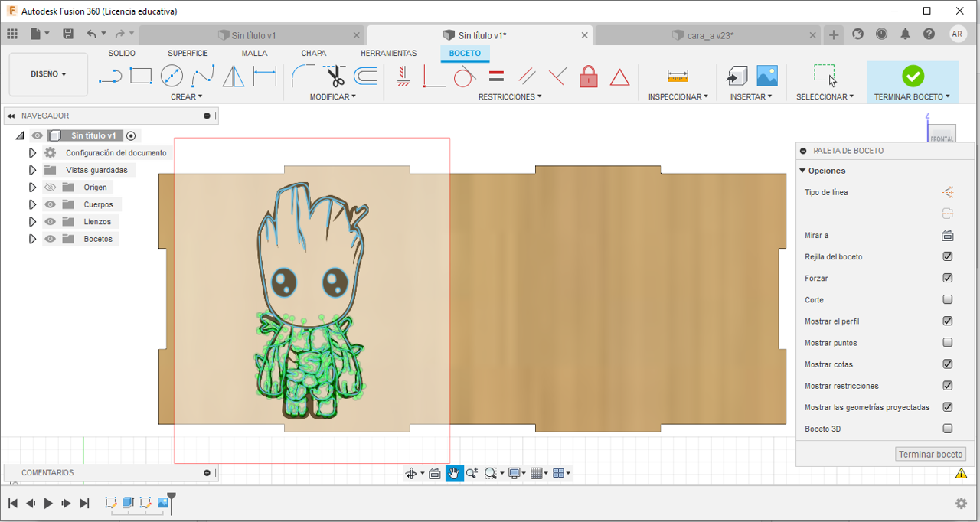
Task: Apply the lock constraint icon
Action: (588, 76)
